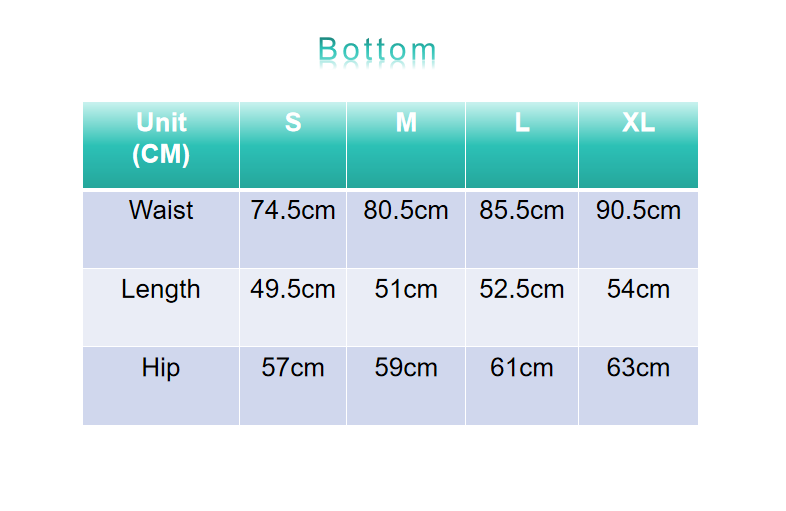786x511 pixels.
Task: Click the 57cm hip value
Action: [293, 368]
